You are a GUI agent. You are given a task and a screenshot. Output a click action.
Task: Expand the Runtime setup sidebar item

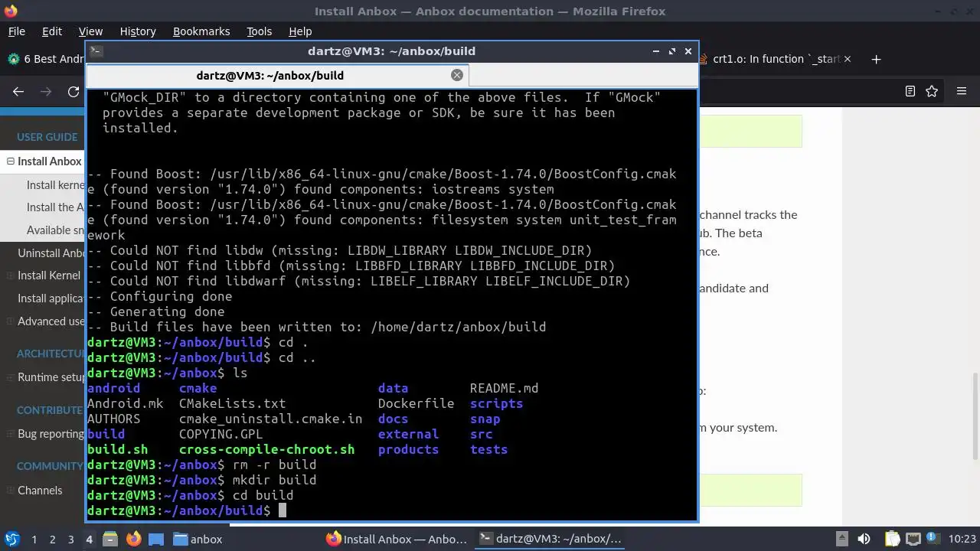coord(11,377)
